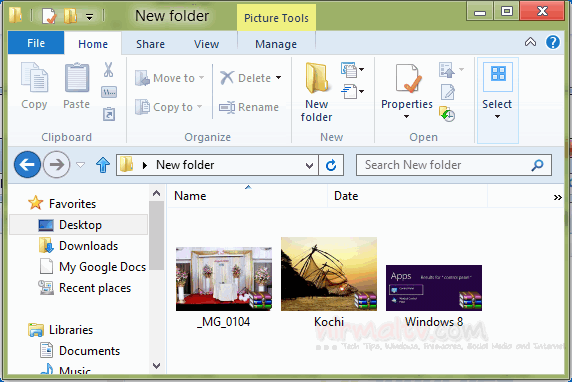Click the Properties quick access toolbar icon
Viewport: 572px width, 382px height.
tap(49, 16)
